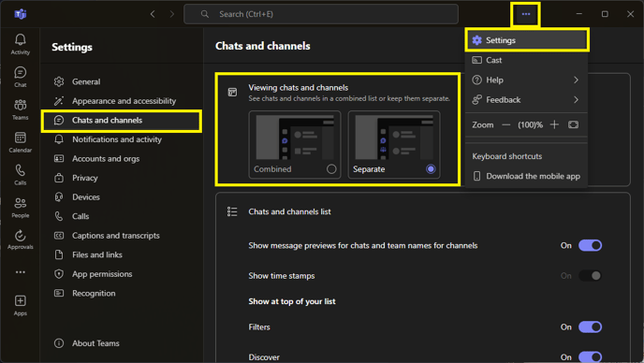
Task: Choose Cast in the menu
Action: click(x=527, y=60)
